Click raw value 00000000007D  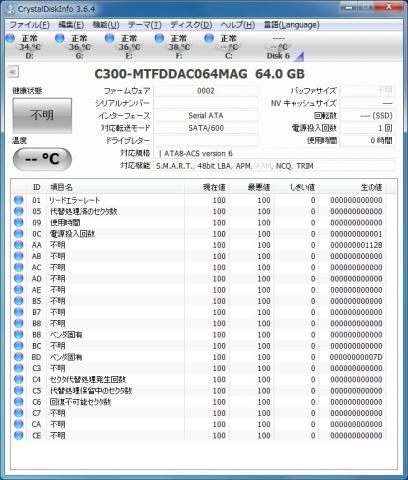(356, 357)
